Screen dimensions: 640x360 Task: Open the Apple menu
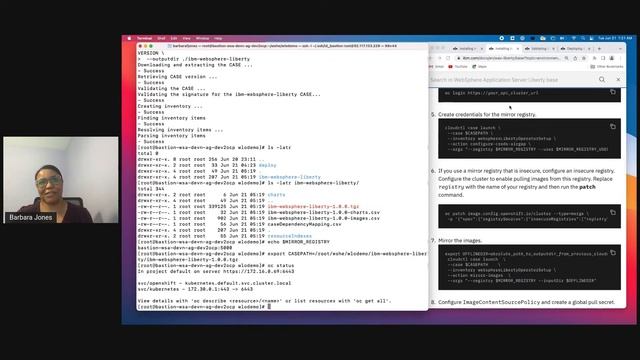[129, 38]
